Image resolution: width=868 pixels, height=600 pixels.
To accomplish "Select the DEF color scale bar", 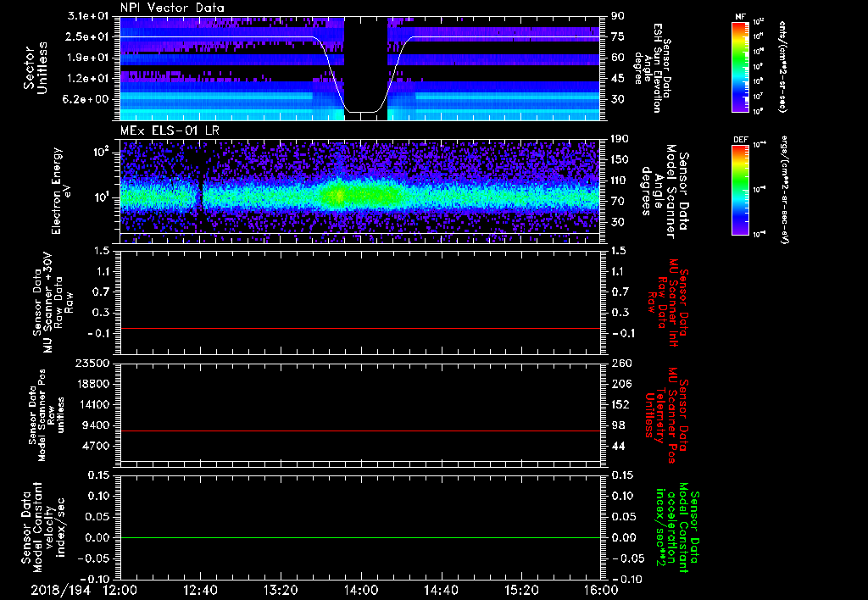I will point(740,190).
